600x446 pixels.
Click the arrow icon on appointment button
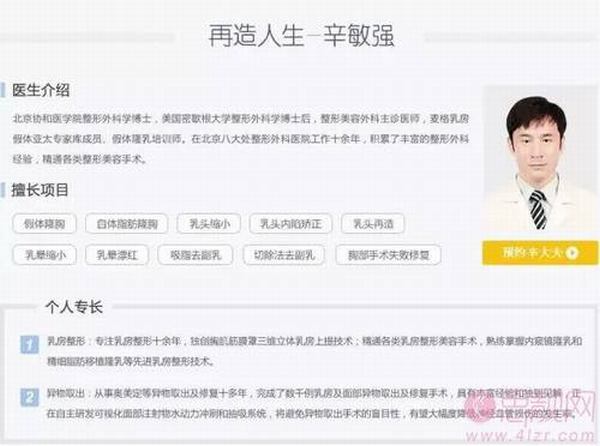click(x=572, y=252)
